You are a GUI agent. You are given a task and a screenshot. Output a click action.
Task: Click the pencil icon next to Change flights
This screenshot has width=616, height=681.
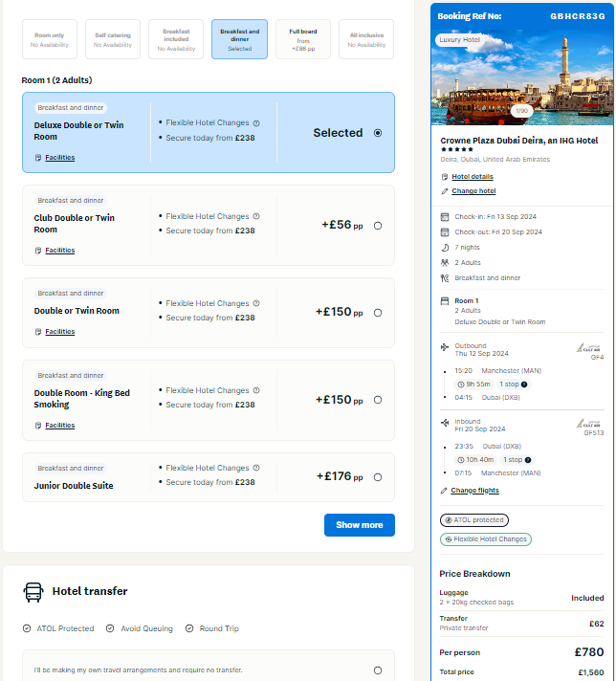(444, 491)
